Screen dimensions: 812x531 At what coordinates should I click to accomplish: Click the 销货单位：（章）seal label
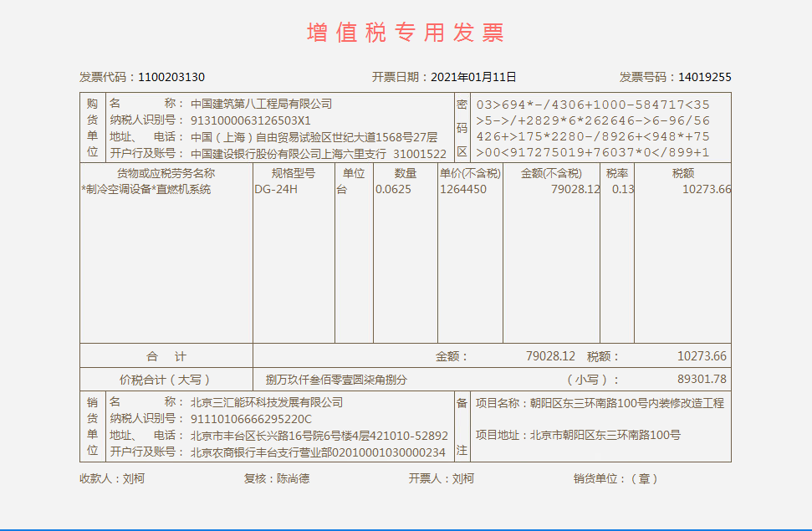[616, 478]
